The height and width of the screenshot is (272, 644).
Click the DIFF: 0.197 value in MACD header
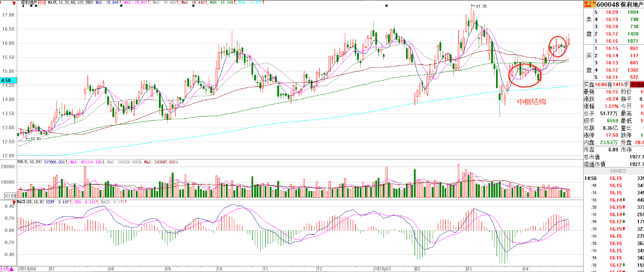pos(56,202)
